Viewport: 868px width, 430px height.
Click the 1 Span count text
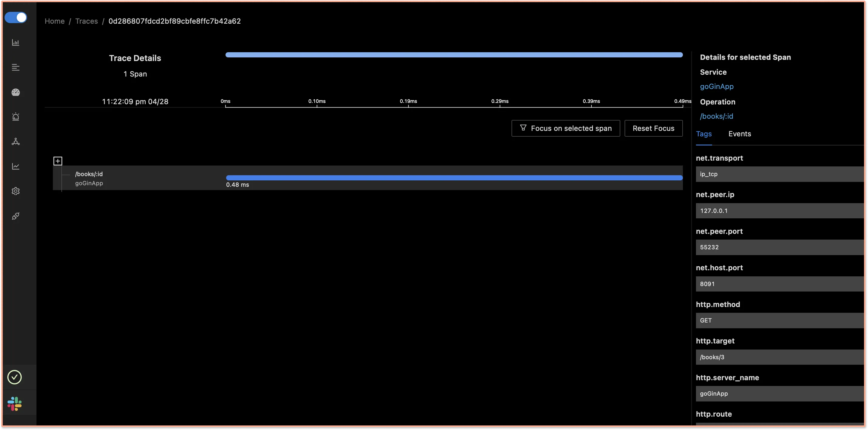pos(135,74)
